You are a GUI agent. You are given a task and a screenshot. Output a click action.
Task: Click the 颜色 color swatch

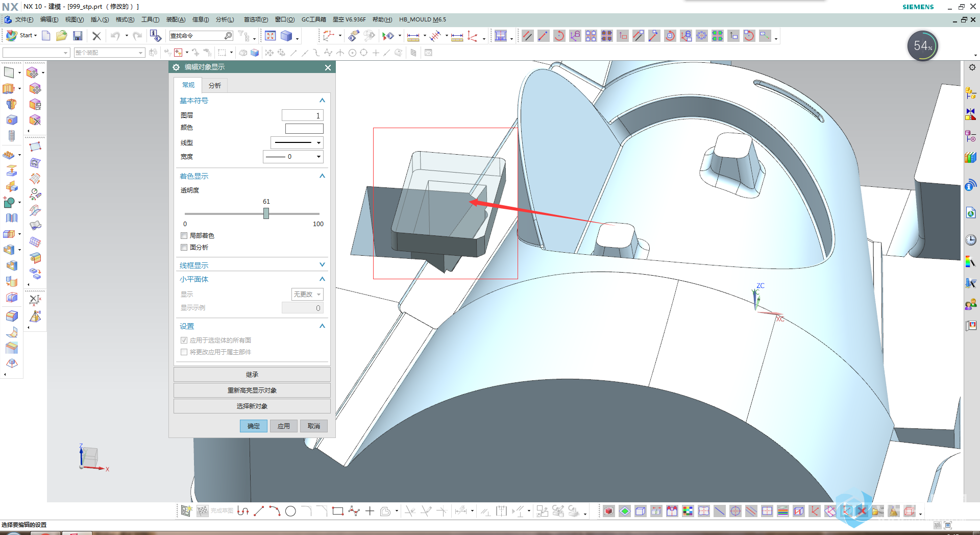coord(304,129)
